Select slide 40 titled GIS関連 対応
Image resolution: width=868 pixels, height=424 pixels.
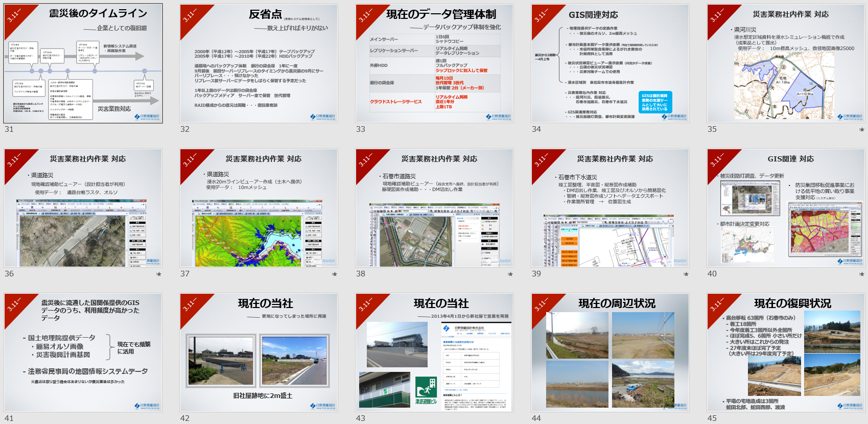(x=786, y=208)
